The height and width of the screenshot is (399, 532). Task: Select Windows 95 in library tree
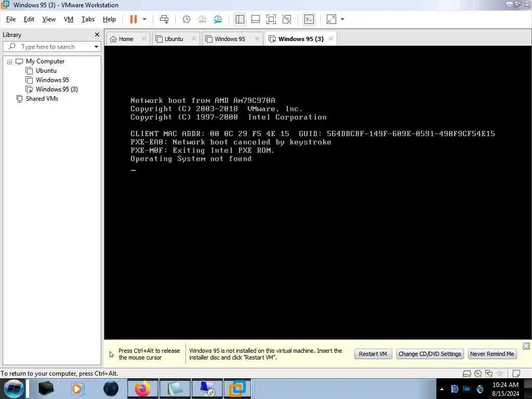click(52, 80)
